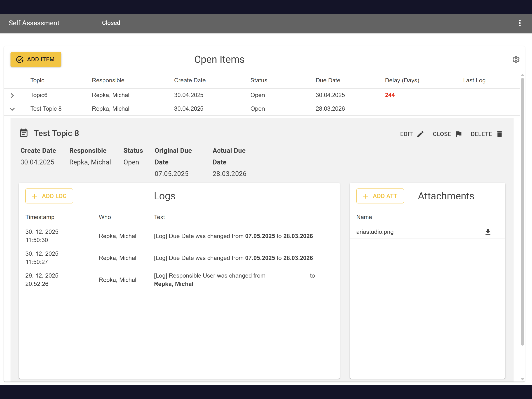The height and width of the screenshot is (399, 532).
Task: Click the ADD ITEM button
Action: click(36, 59)
